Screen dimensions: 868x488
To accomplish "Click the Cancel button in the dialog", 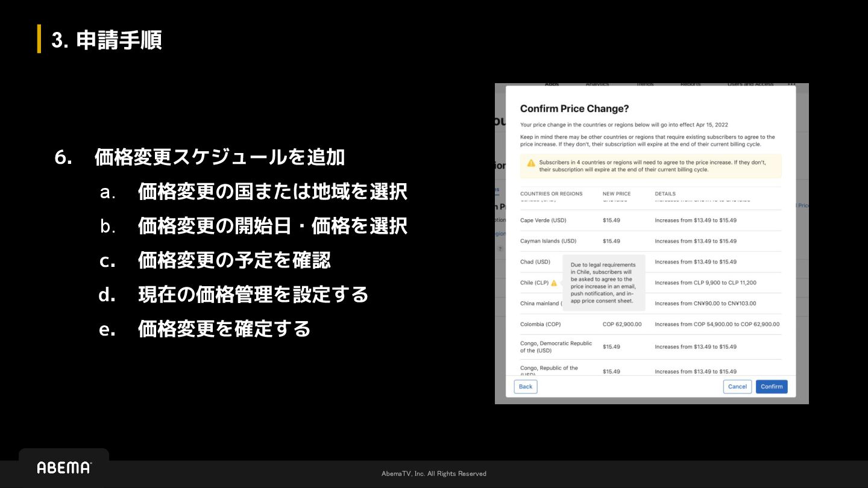I will 737,387.
